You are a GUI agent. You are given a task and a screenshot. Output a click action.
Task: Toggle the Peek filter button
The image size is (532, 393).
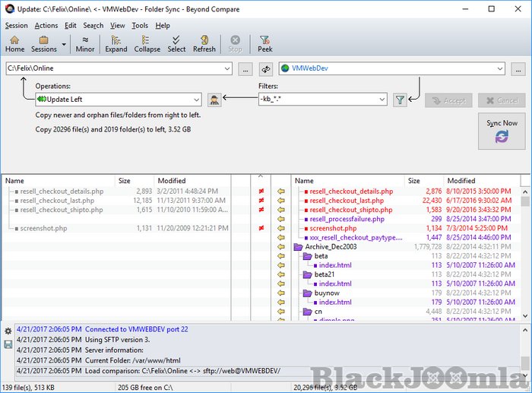[264, 43]
